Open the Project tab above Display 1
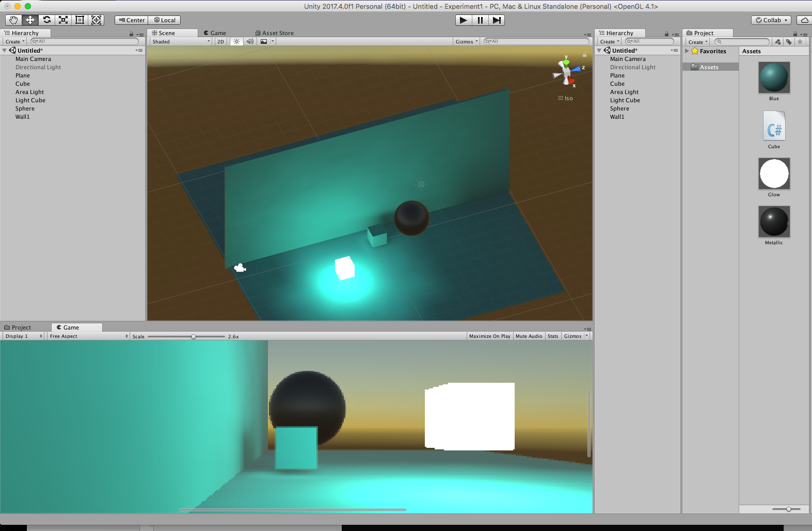The height and width of the screenshot is (531, 812). pos(18,327)
